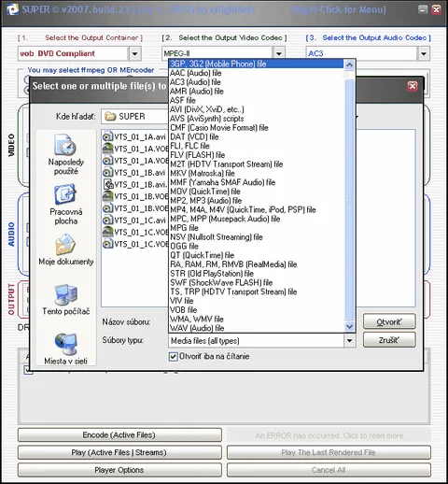Click Cancel All button

point(329,470)
